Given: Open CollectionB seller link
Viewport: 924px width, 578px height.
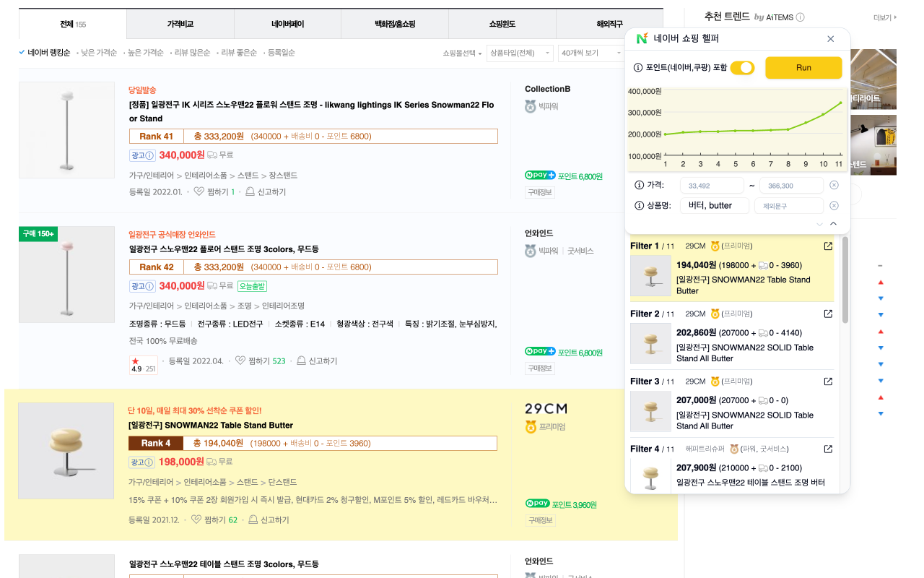Looking at the screenshot, I should tap(548, 89).
